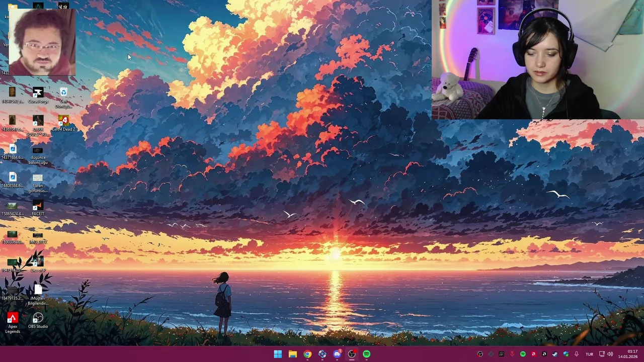
Task: Select the Ekran görüntüsü desktop file
Action: 38,183
